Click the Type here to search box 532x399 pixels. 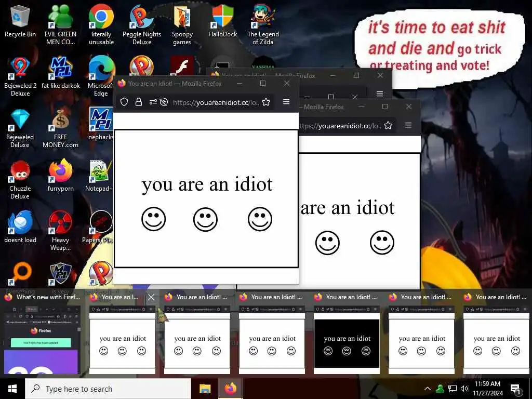click(x=108, y=389)
